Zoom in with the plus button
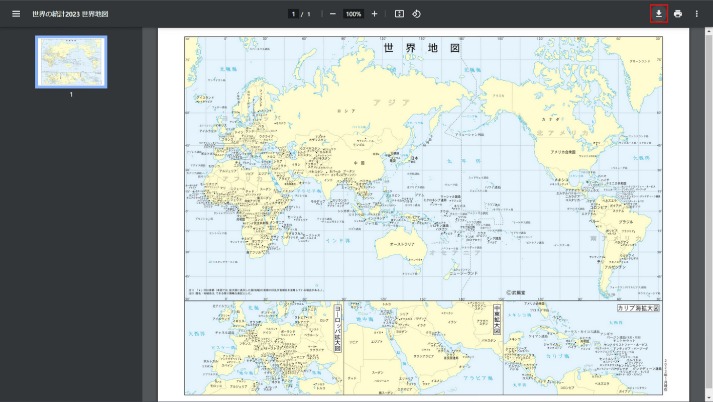Viewport: 713px width, 402px height. (374, 14)
